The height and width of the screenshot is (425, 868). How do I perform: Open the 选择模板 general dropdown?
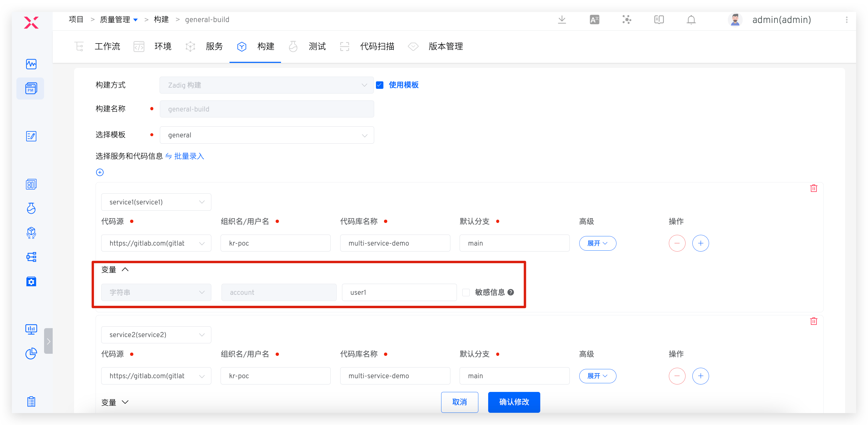pyautogui.click(x=266, y=135)
